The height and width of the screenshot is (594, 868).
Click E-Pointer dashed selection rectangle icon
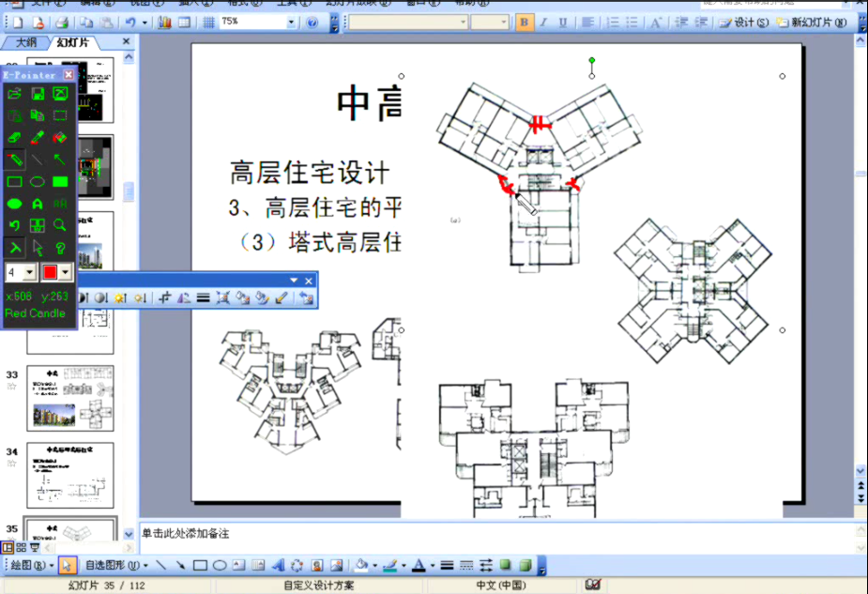pos(60,115)
